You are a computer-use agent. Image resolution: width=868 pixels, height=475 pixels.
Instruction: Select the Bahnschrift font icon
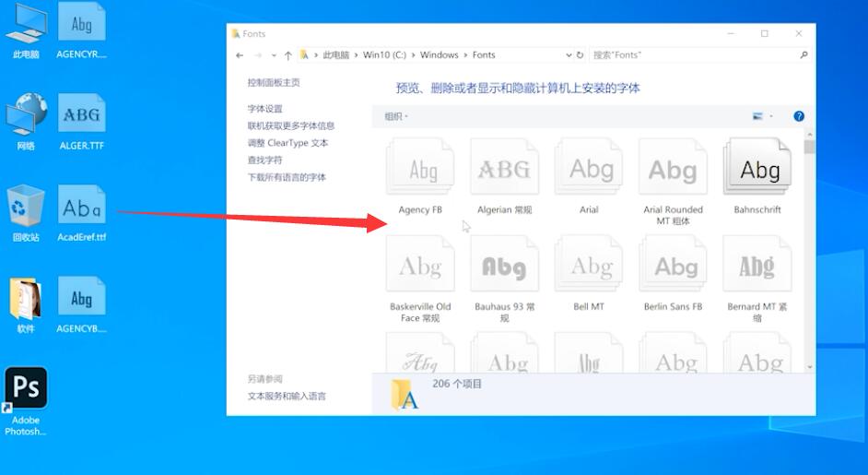click(757, 167)
